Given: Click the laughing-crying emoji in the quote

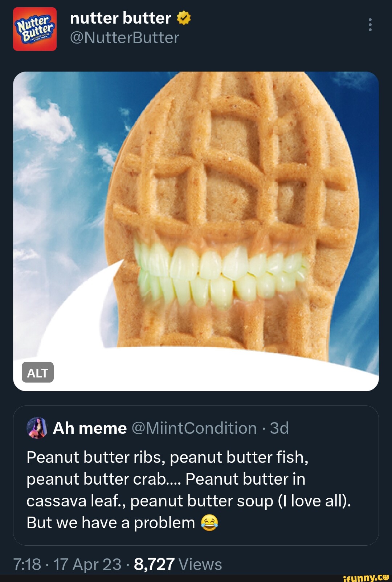Looking at the screenshot, I should point(209,523).
